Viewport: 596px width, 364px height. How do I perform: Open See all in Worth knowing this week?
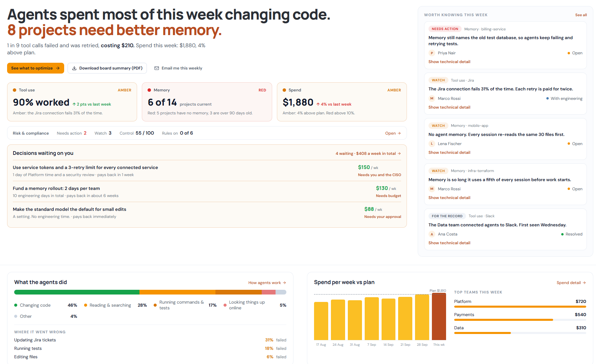coord(581,15)
